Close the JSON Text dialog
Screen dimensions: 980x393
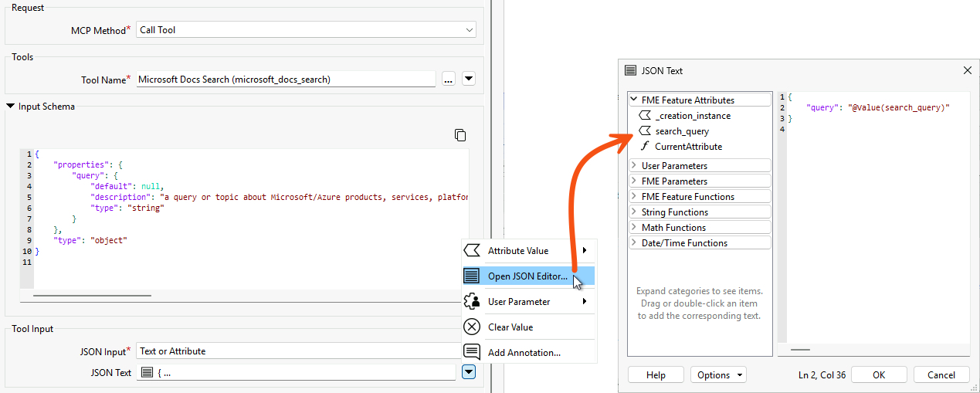tap(967, 70)
